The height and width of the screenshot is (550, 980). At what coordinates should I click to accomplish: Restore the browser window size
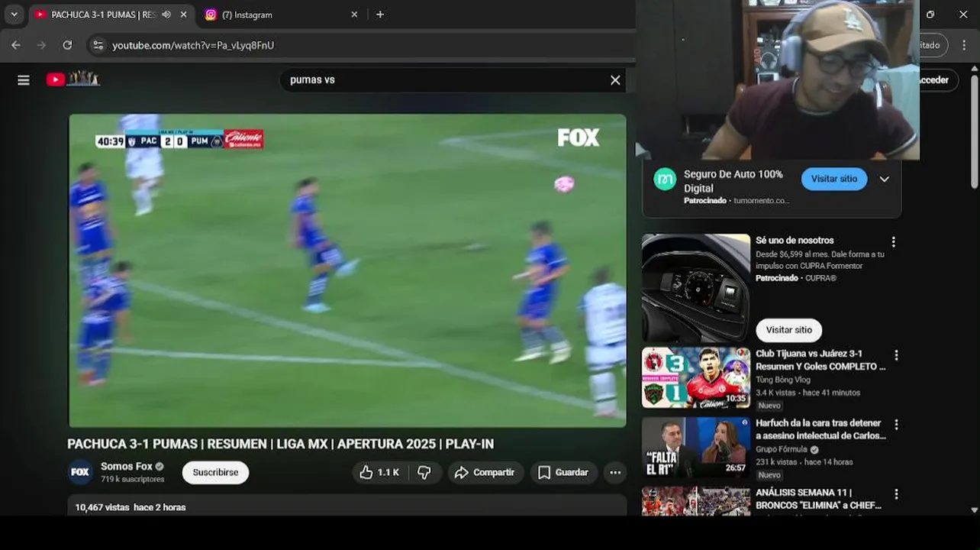pos(930,15)
